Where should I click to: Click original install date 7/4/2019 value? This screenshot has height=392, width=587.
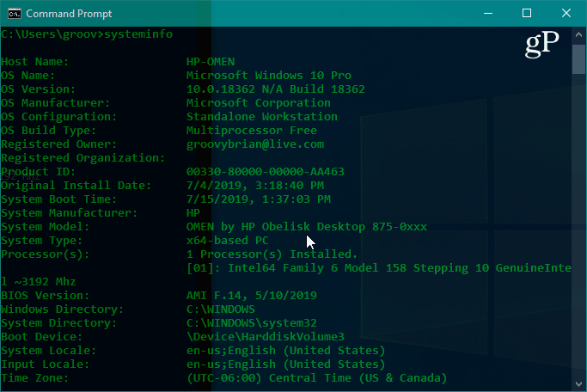coord(255,186)
